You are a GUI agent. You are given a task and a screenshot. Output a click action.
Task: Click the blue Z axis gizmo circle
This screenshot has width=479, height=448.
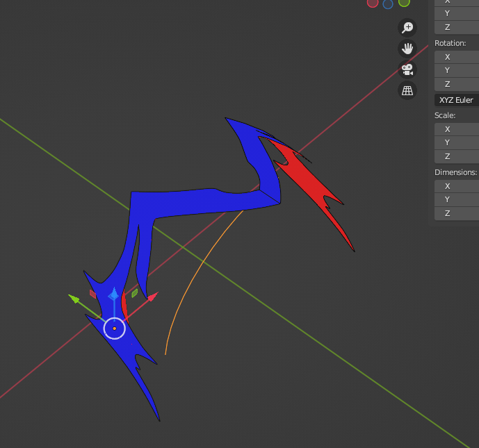coord(388,3)
